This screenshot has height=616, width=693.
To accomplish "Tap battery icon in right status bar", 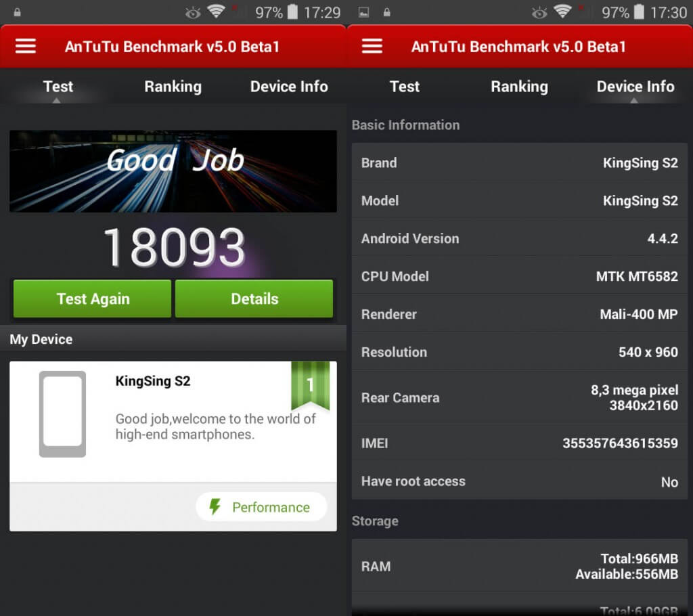I will [639, 12].
